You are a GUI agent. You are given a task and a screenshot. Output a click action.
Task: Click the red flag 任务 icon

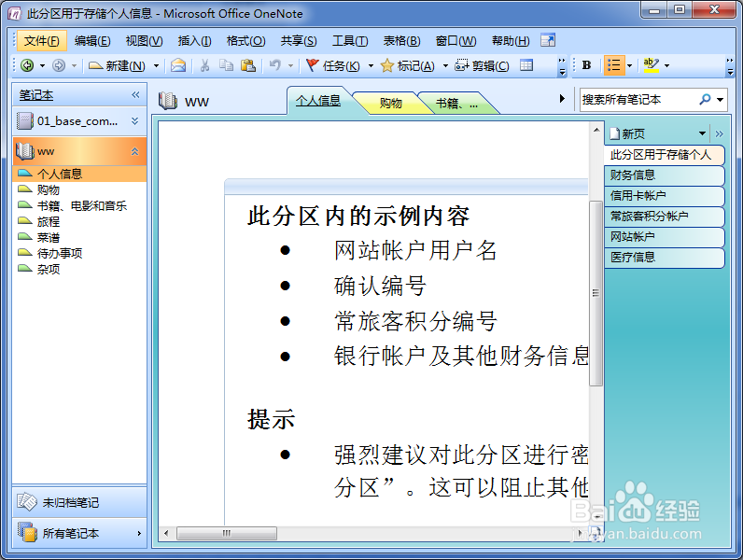(x=312, y=65)
